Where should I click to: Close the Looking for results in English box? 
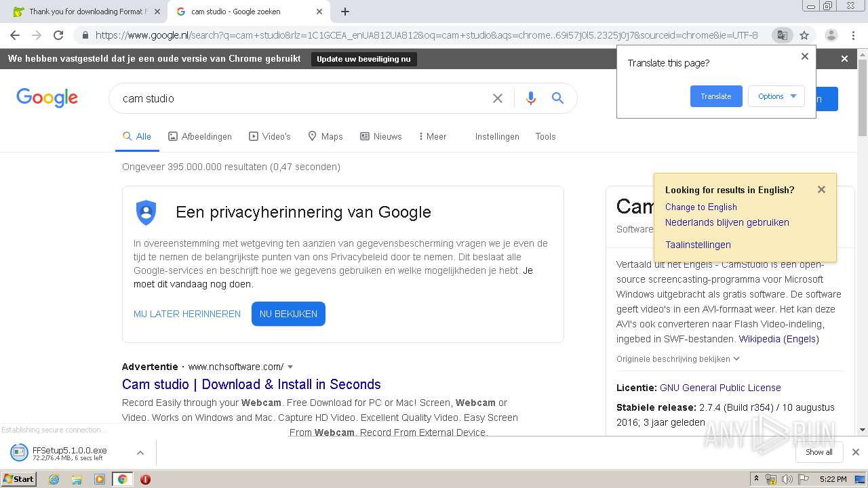point(821,190)
